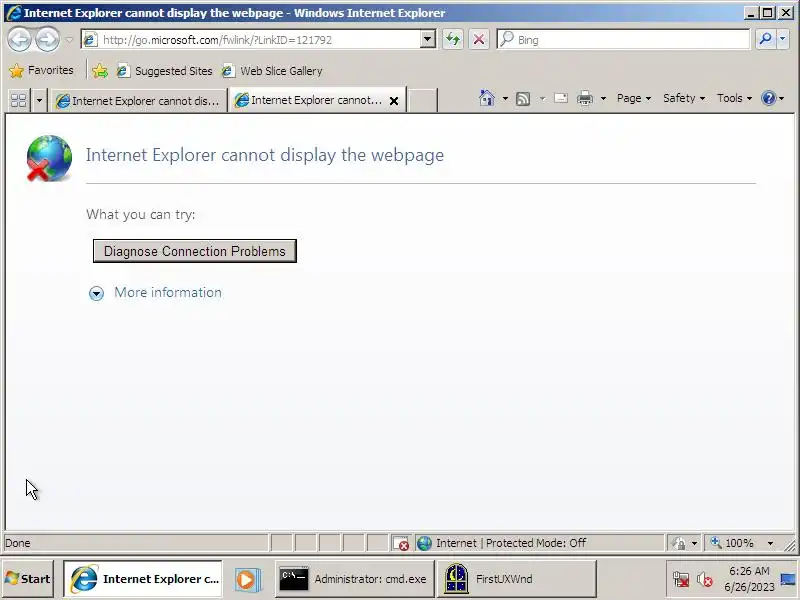This screenshot has height=600, width=800.
Task: Expand the feeds dropdown arrow
Action: point(542,98)
